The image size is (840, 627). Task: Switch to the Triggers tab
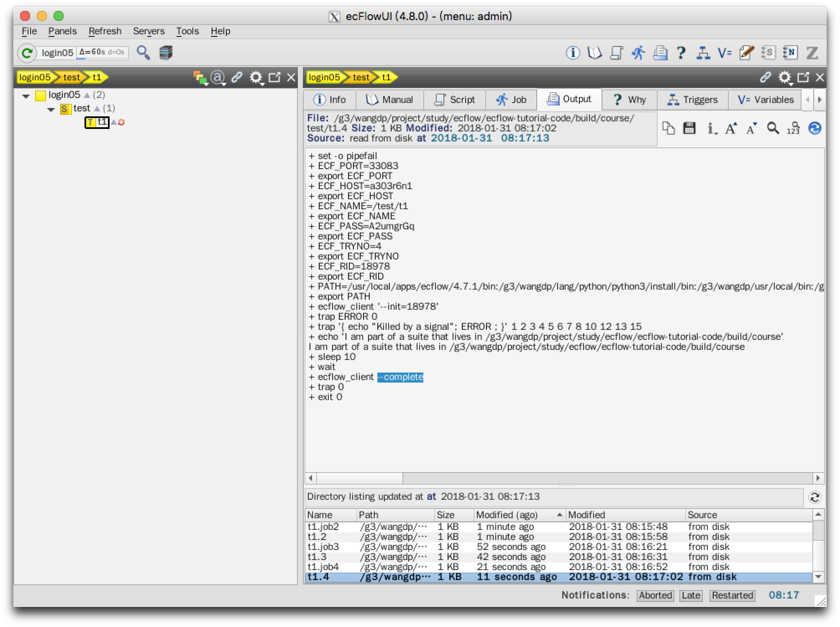click(x=692, y=100)
